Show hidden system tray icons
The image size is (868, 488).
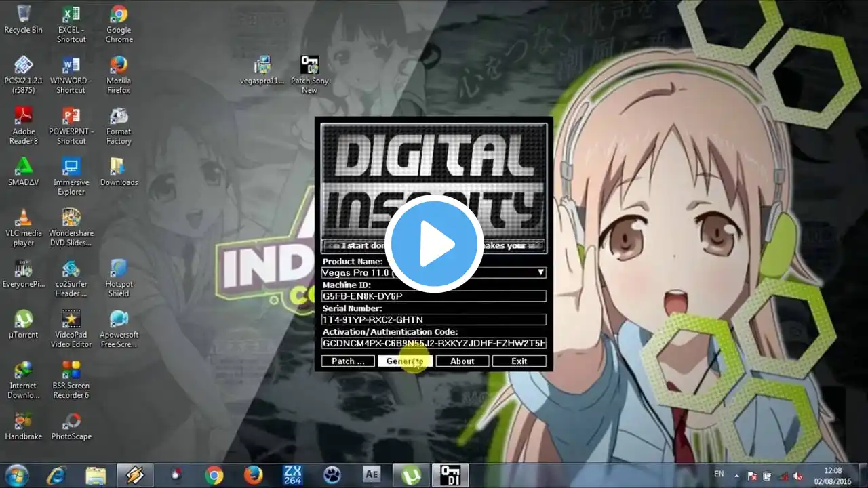coord(736,475)
